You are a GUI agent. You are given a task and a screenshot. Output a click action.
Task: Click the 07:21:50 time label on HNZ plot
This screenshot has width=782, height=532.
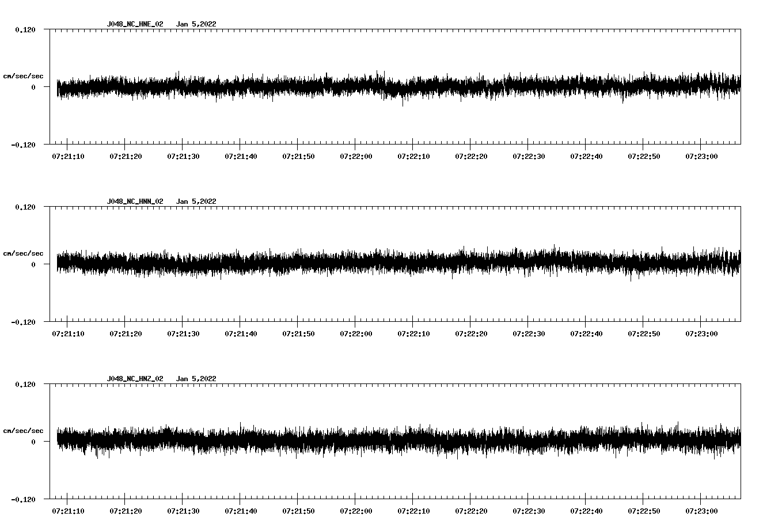pos(298,511)
